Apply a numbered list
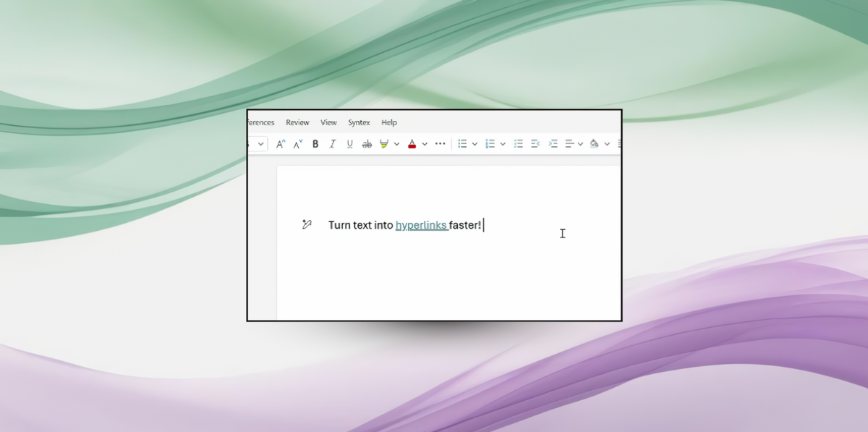The image size is (868, 432). click(491, 143)
